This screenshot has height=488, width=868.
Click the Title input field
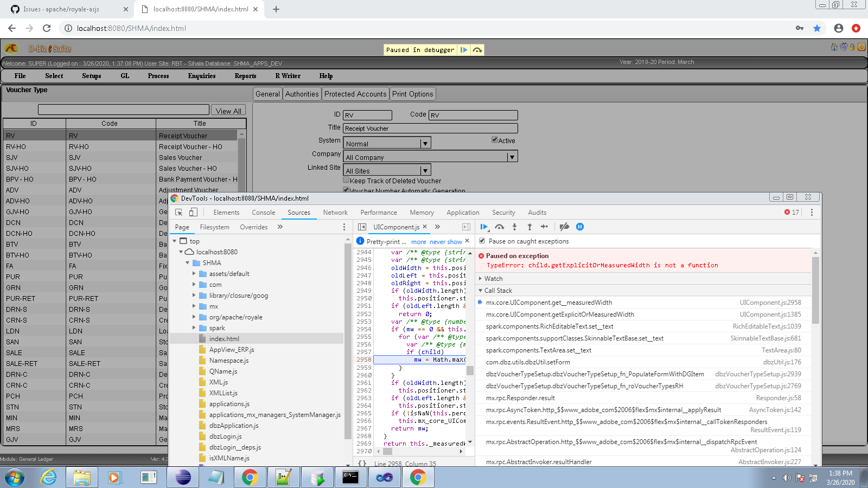[x=430, y=129]
